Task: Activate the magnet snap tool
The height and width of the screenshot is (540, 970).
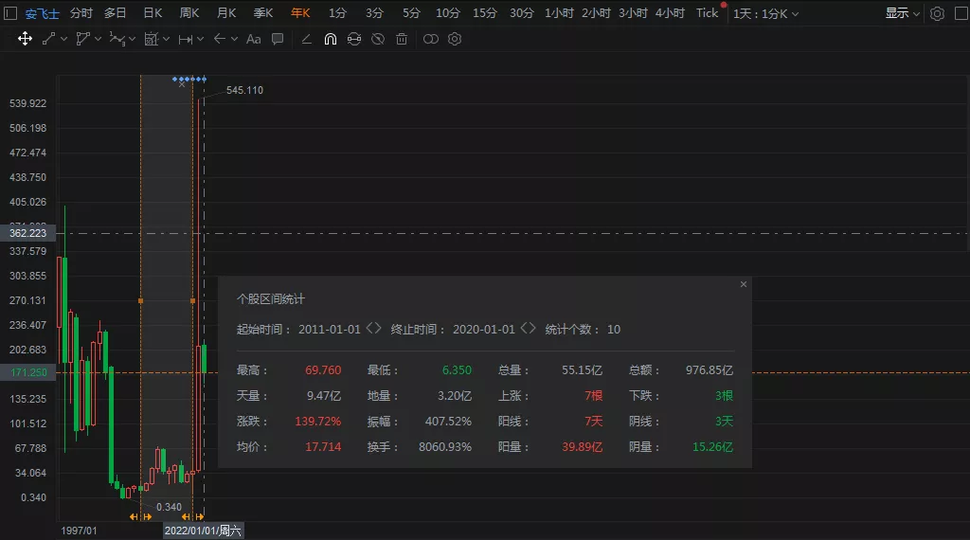Action: [330, 39]
